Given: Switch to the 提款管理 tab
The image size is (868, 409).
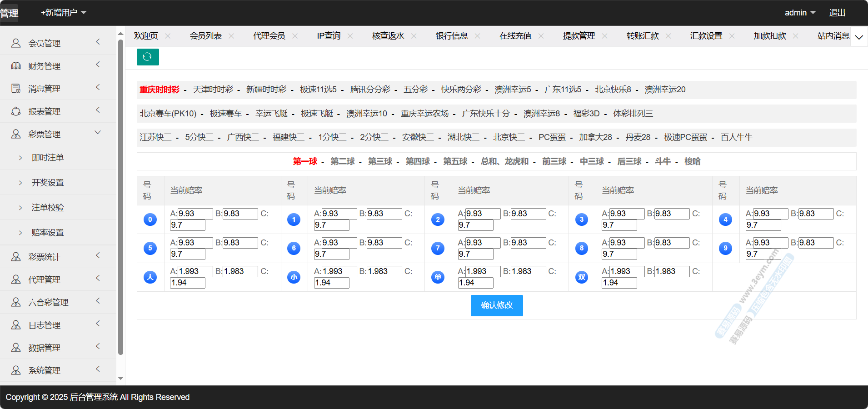Looking at the screenshot, I should 579,36.
